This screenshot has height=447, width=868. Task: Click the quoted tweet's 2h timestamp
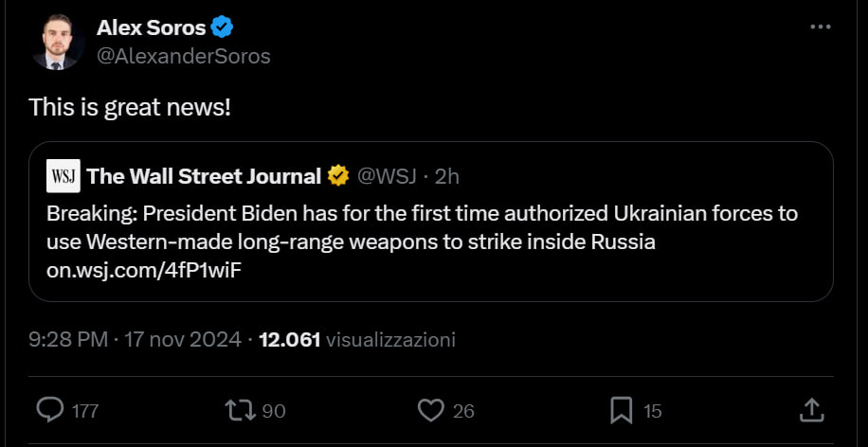click(447, 176)
